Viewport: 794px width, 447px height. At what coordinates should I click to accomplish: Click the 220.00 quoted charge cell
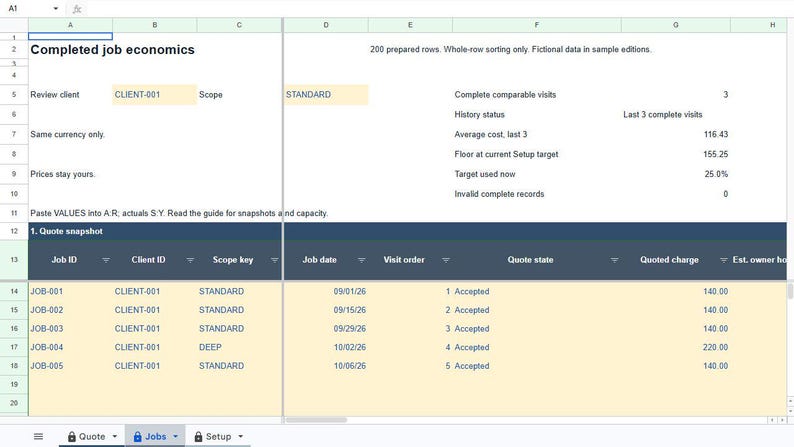point(676,347)
